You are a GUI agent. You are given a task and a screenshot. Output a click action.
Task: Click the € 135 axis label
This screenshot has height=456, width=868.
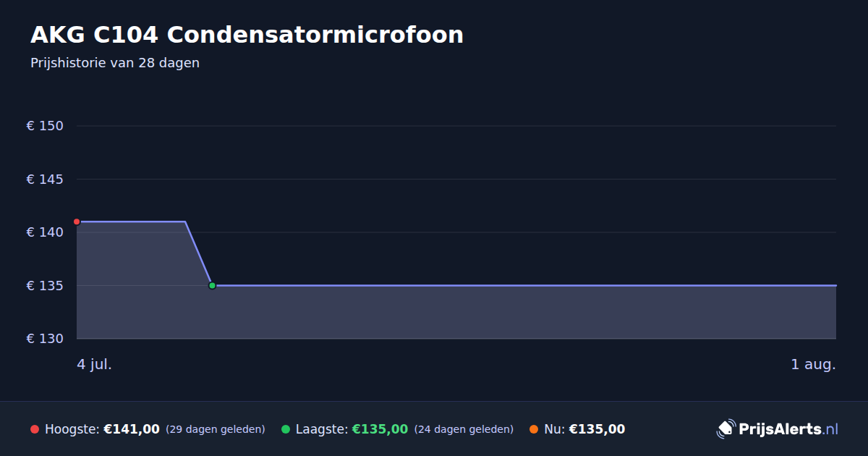coord(45,285)
